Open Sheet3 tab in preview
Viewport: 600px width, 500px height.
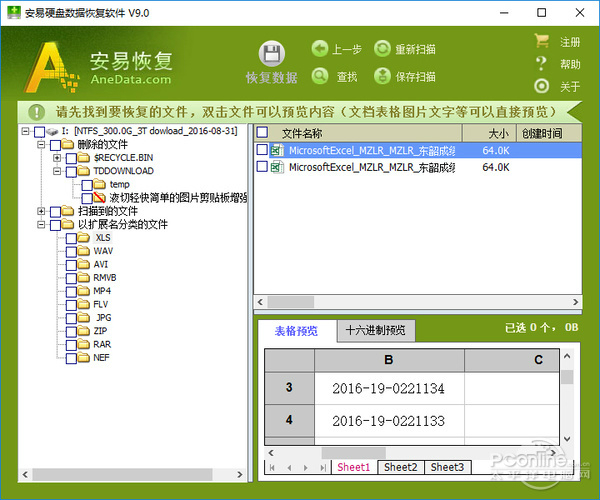447,467
